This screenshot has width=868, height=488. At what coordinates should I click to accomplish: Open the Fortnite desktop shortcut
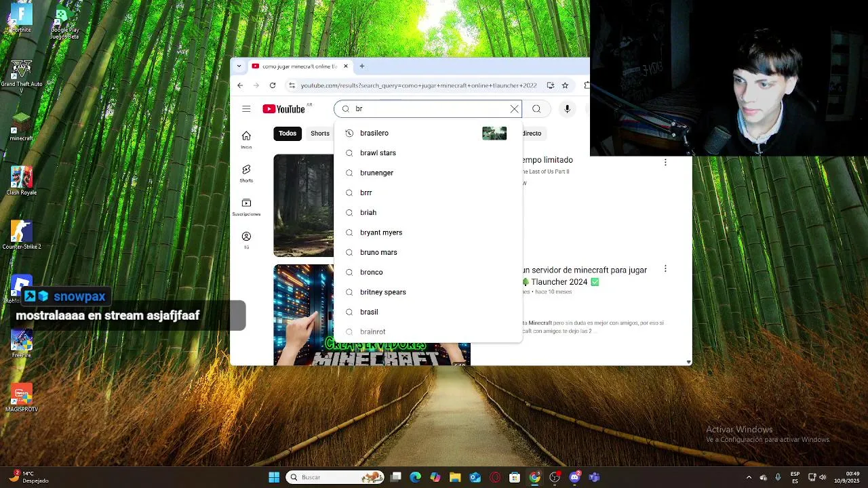pos(21,18)
